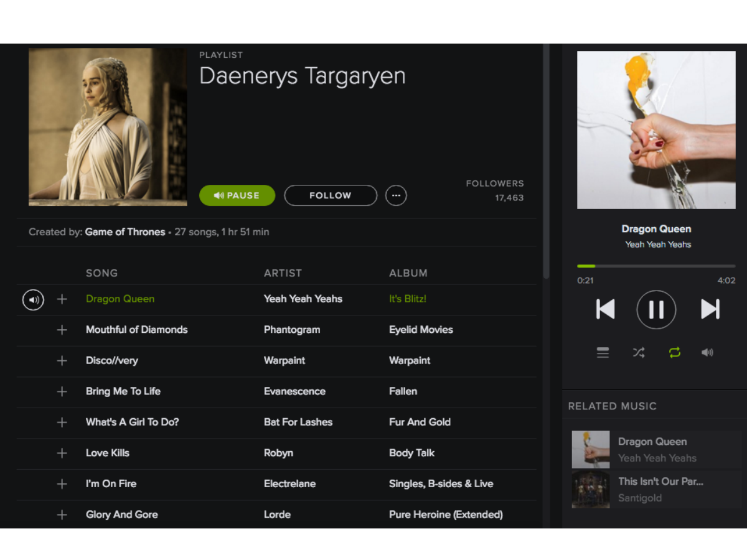Open Yeah Yeah Yeahs artist in track list

click(x=303, y=299)
